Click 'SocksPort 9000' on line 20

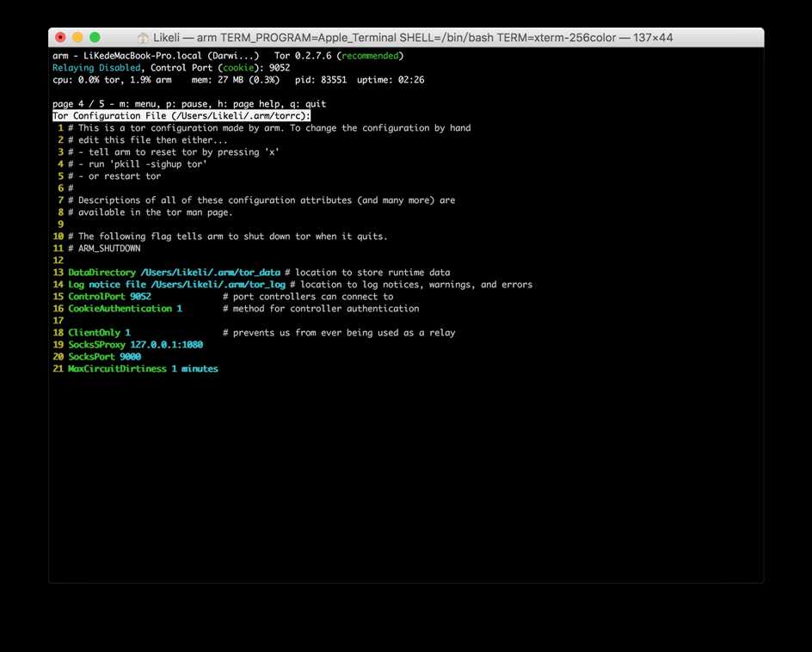[x=104, y=357]
